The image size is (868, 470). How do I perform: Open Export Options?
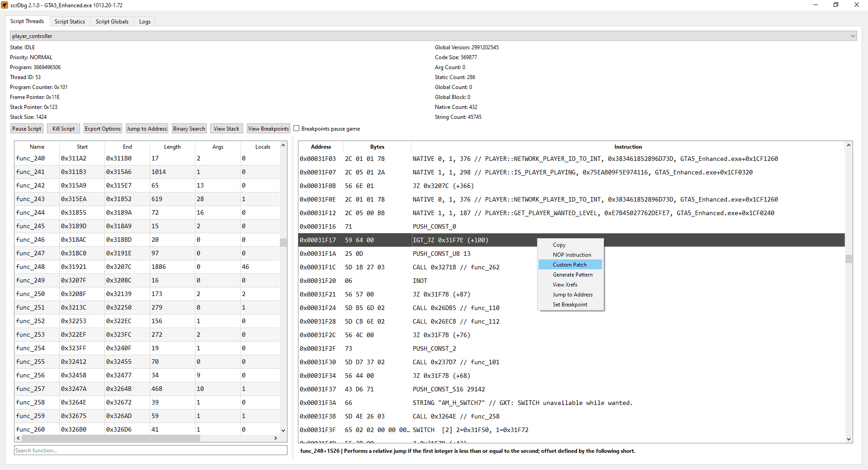pos(102,128)
